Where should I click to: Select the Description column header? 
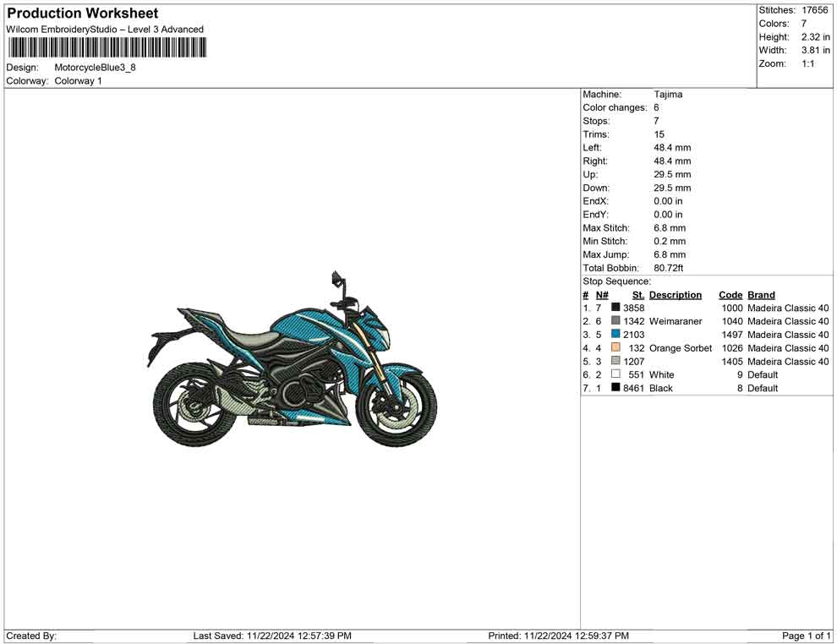pos(676,294)
